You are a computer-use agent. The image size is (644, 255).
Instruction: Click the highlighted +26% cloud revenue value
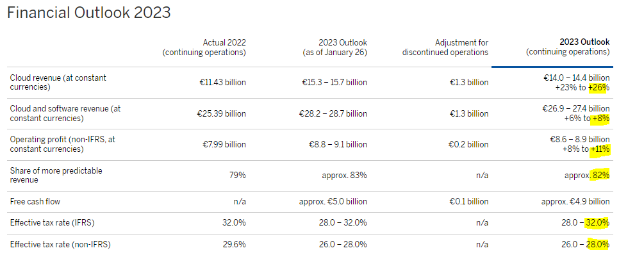pyautogui.click(x=598, y=87)
